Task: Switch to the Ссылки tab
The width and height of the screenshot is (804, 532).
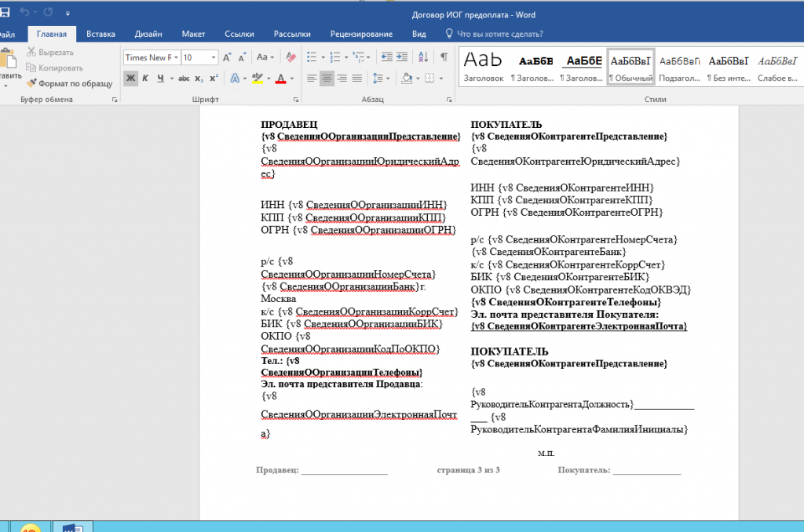Action: tap(239, 34)
